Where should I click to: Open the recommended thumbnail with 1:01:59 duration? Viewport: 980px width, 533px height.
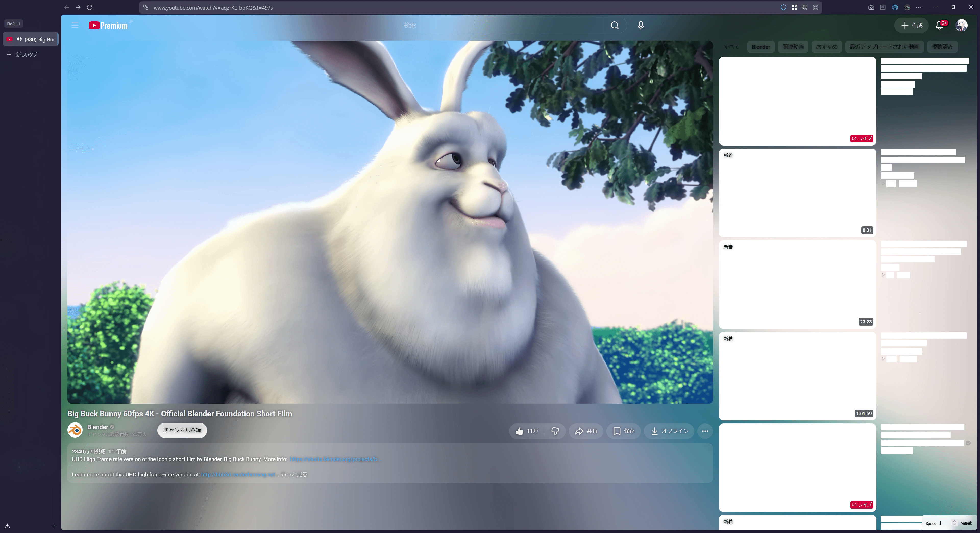click(797, 376)
